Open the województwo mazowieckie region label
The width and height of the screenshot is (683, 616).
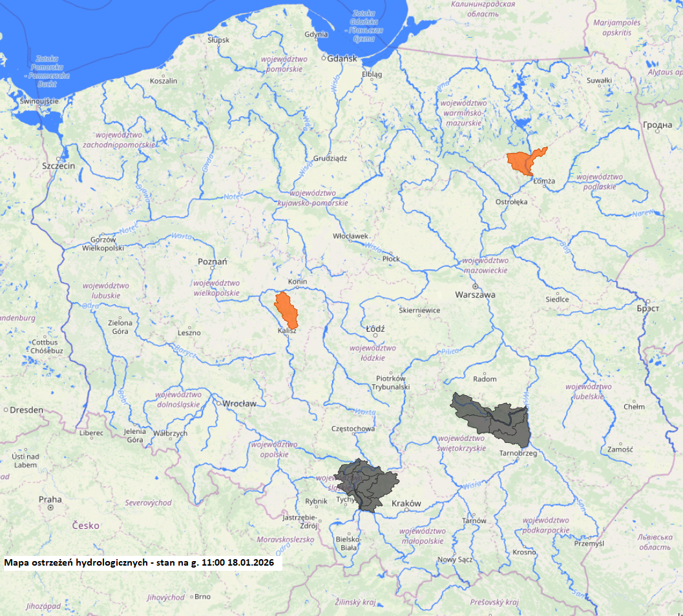[485, 265]
